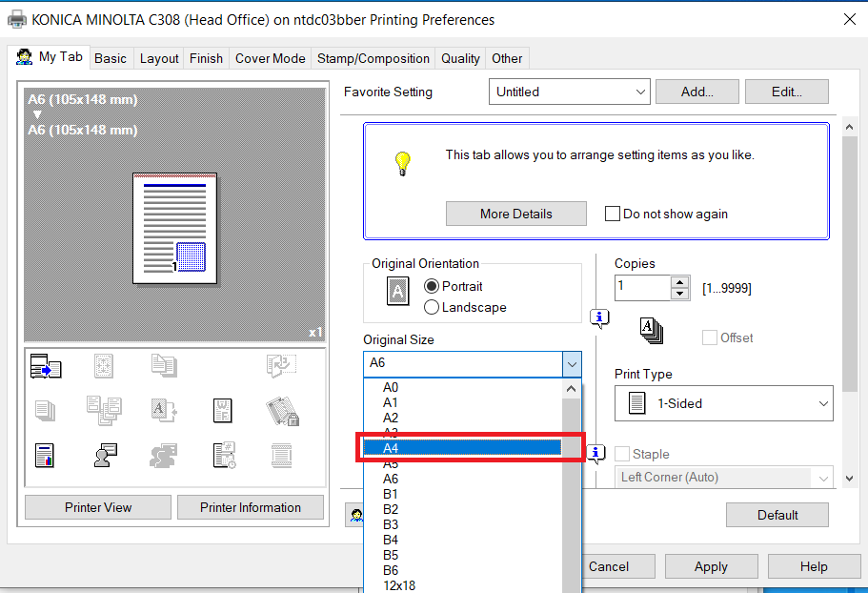868x593 pixels.
Task: Choose B1 in the open size list
Action: (x=462, y=494)
